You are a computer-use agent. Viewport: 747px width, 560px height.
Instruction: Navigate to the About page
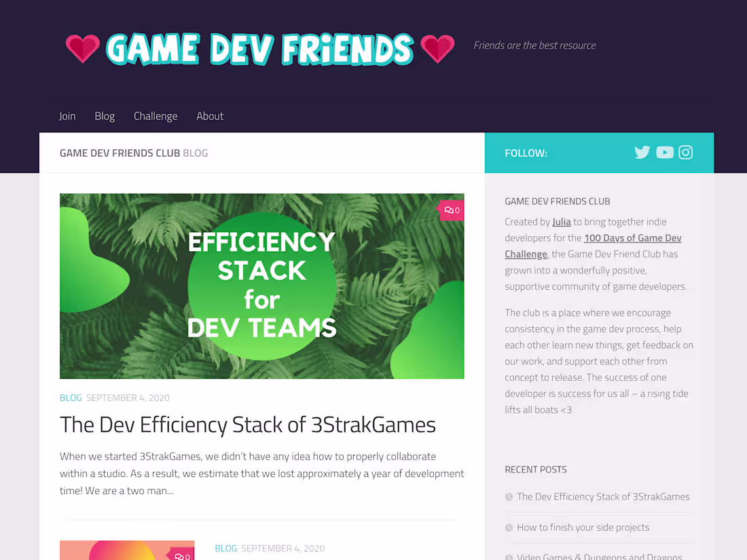tap(210, 116)
